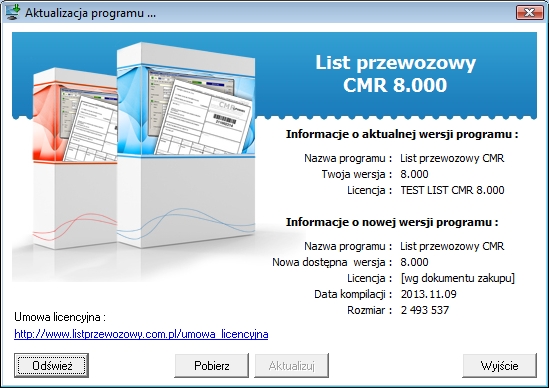The width and height of the screenshot is (549, 388).
Task: Click the Licencja value TEST LIST CMR 8.000
Action: (x=452, y=190)
